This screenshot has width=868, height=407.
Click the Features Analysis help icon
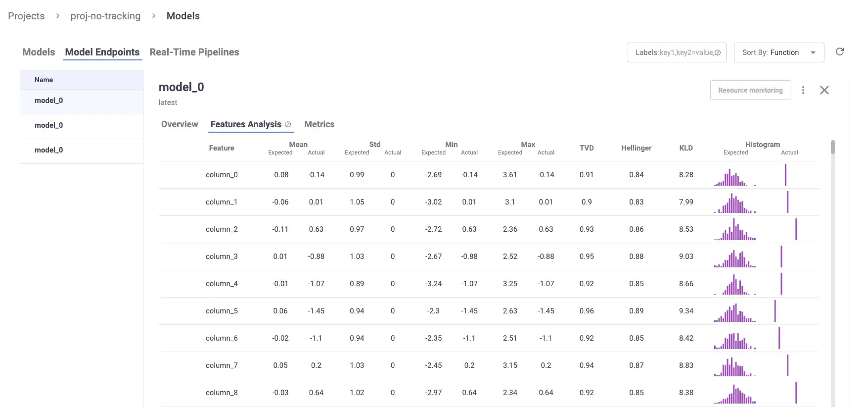click(x=288, y=124)
